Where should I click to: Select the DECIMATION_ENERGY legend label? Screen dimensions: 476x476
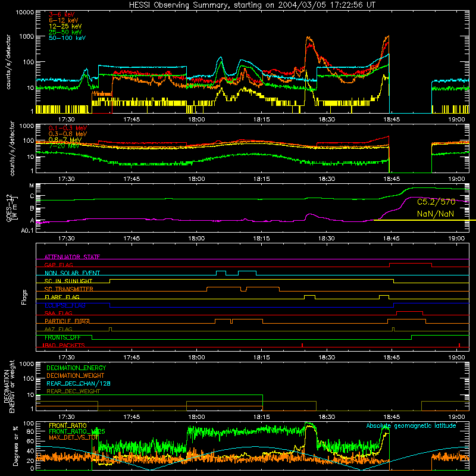(76, 368)
